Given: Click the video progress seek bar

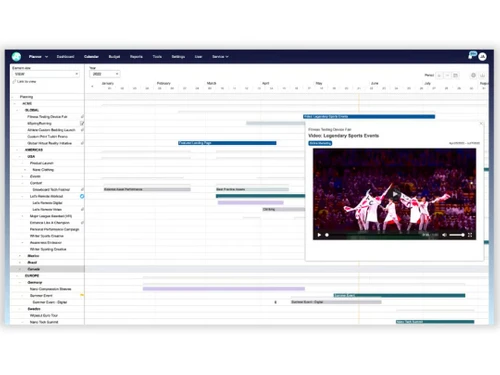Looking at the screenshot, I should click(x=373, y=235).
